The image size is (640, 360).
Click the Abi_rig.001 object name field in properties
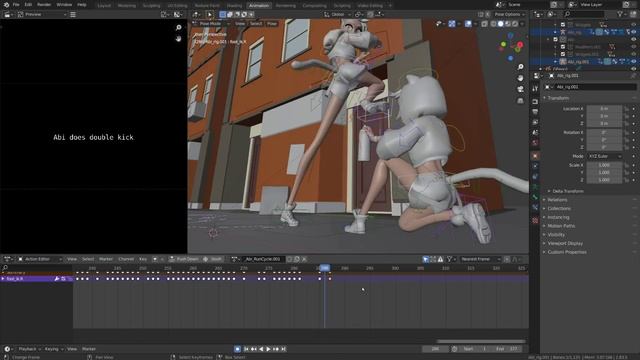click(x=595, y=87)
